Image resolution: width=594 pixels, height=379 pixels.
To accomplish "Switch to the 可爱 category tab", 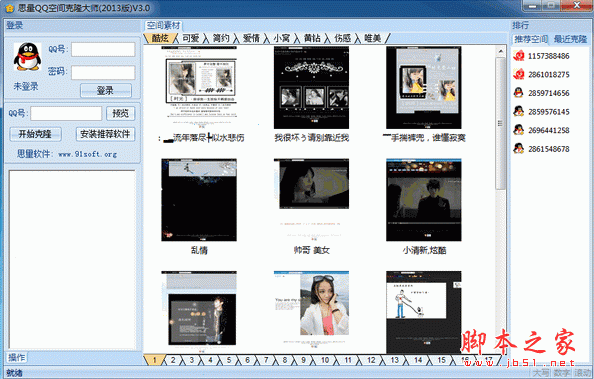I will tap(191, 38).
